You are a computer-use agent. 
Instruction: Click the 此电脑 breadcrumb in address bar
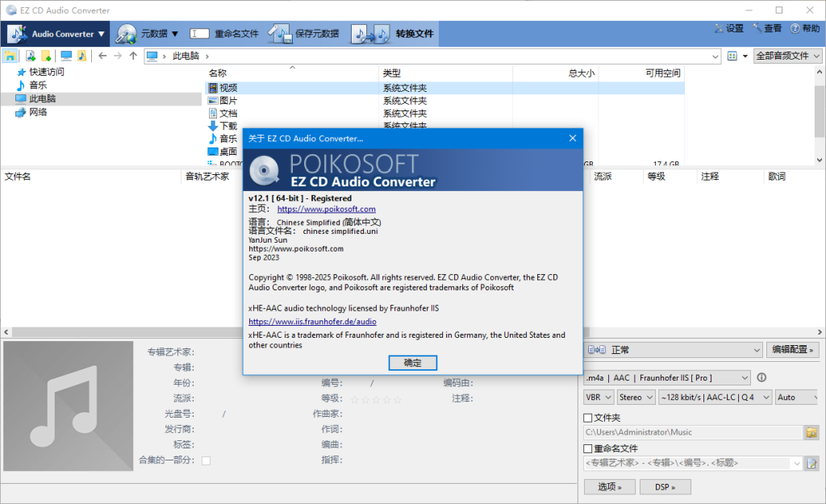tap(186, 56)
